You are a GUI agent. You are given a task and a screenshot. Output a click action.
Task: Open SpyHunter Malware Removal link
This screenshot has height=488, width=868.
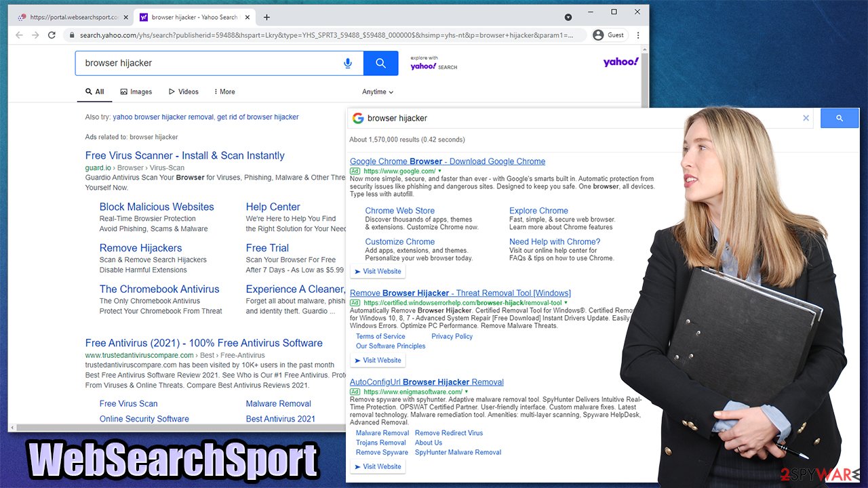coord(458,453)
